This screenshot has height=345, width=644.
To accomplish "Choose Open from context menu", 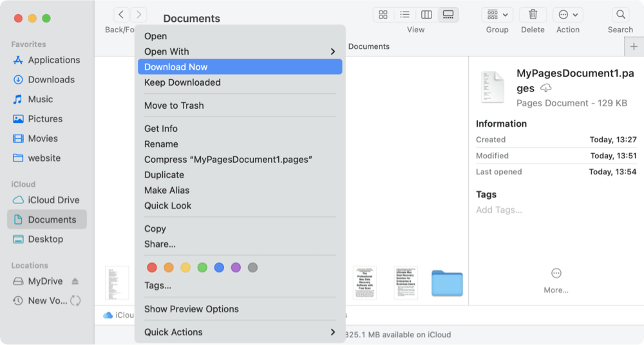I will click(x=240, y=36).
